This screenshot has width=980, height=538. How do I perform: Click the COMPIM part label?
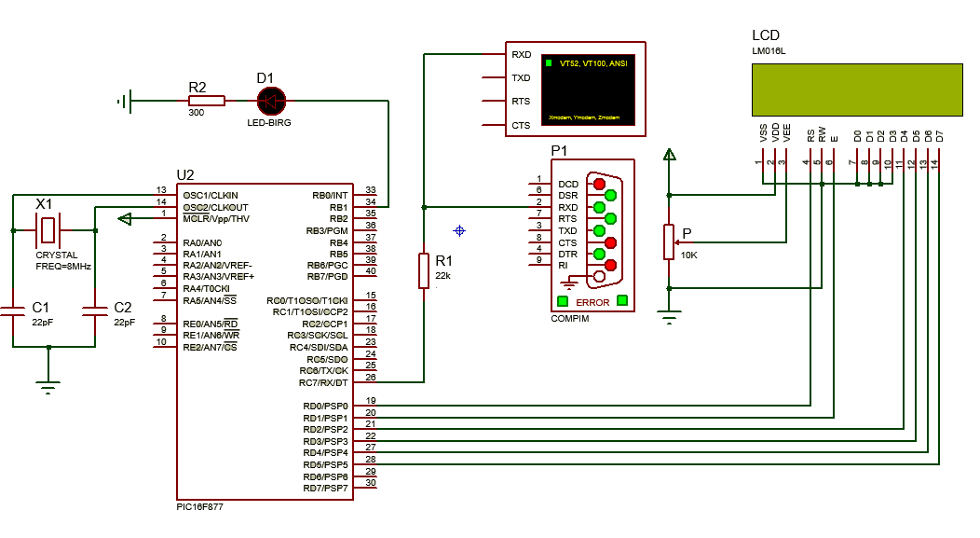[x=570, y=319]
